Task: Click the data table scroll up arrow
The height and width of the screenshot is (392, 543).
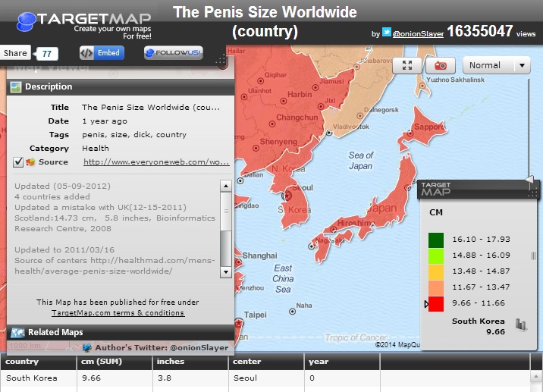Action: click(536, 376)
